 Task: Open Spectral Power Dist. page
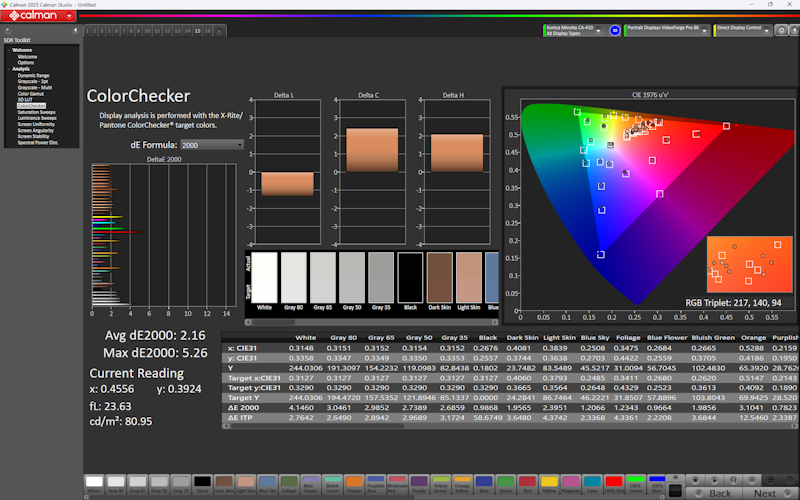[x=38, y=143]
